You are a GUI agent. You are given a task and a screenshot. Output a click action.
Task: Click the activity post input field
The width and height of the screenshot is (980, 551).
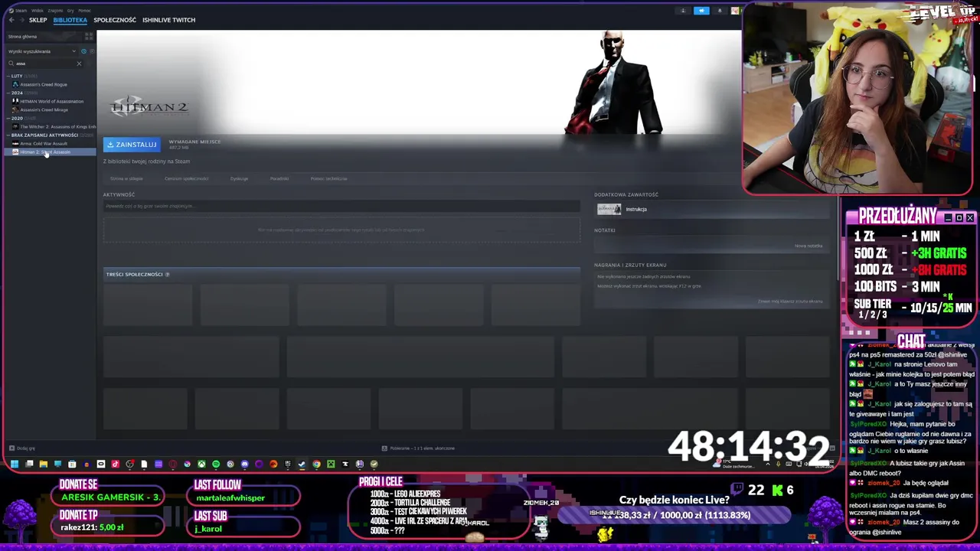[341, 206]
